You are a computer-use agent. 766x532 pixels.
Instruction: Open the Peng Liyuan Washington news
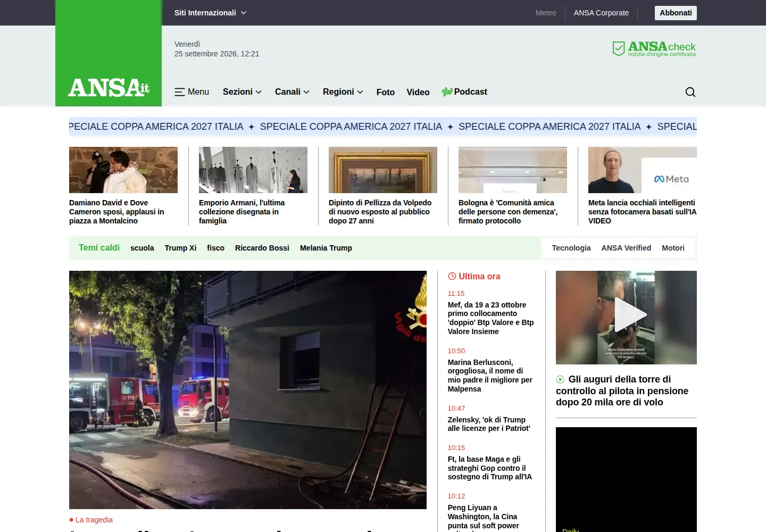(x=484, y=517)
